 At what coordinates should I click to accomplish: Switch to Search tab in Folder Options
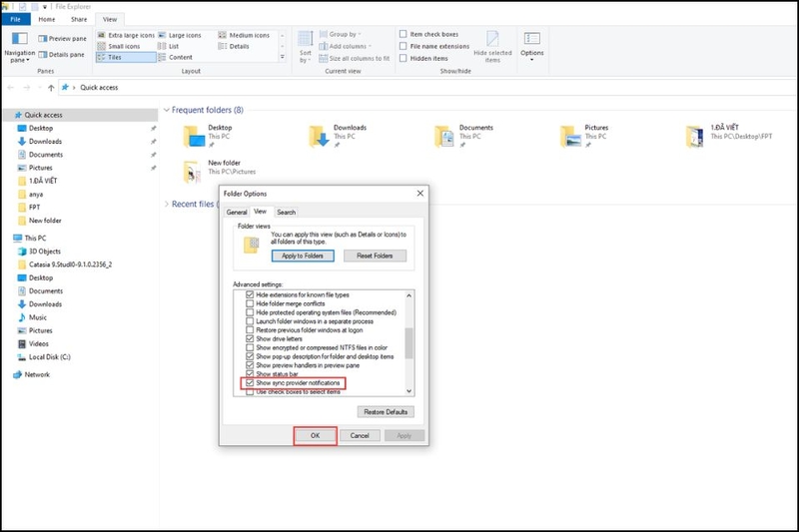tap(287, 213)
